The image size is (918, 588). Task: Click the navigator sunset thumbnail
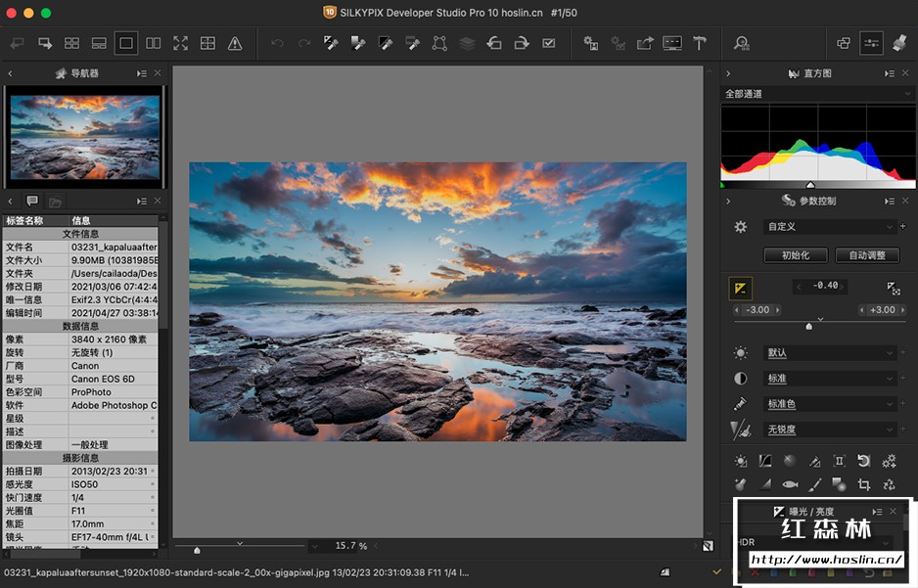[x=84, y=136]
